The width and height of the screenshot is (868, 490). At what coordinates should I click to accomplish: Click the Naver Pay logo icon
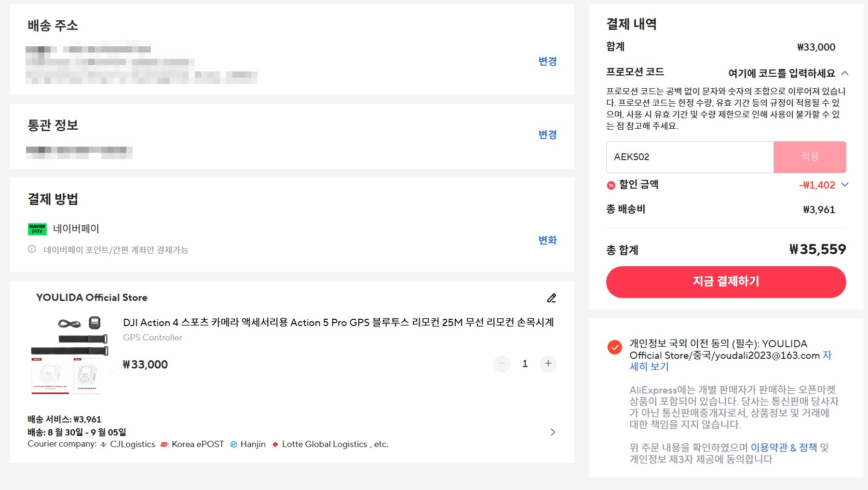[x=37, y=229]
